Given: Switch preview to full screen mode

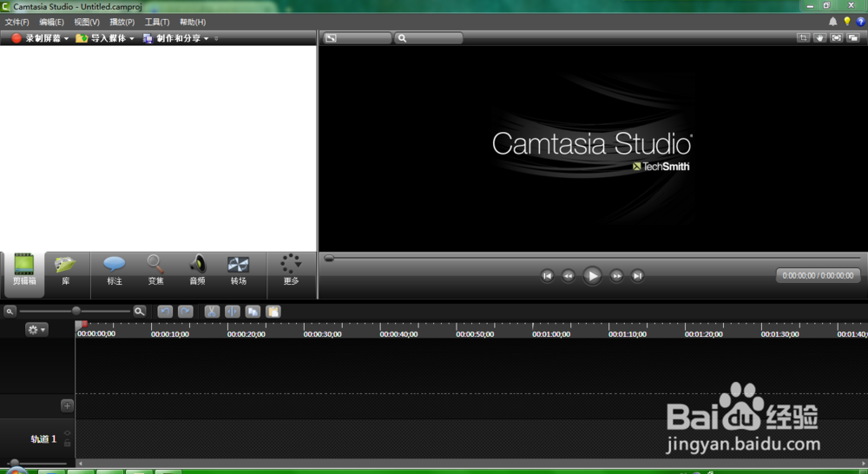Looking at the screenshot, I should click(x=837, y=37).
